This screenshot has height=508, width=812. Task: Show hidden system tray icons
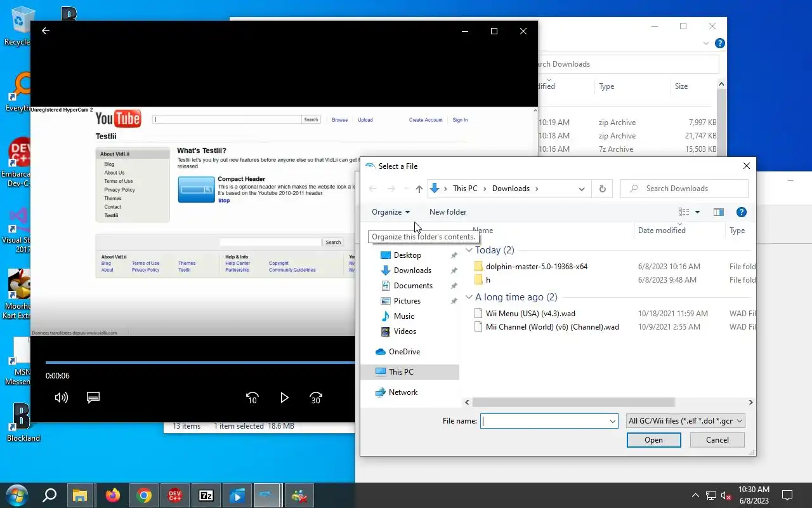click(695, 495)
